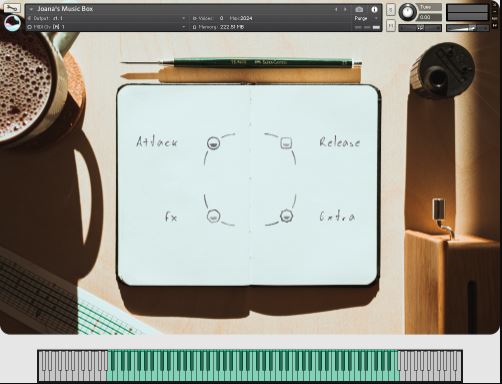Click the instrument logo thumbnail icon

[x=13, y=24]
